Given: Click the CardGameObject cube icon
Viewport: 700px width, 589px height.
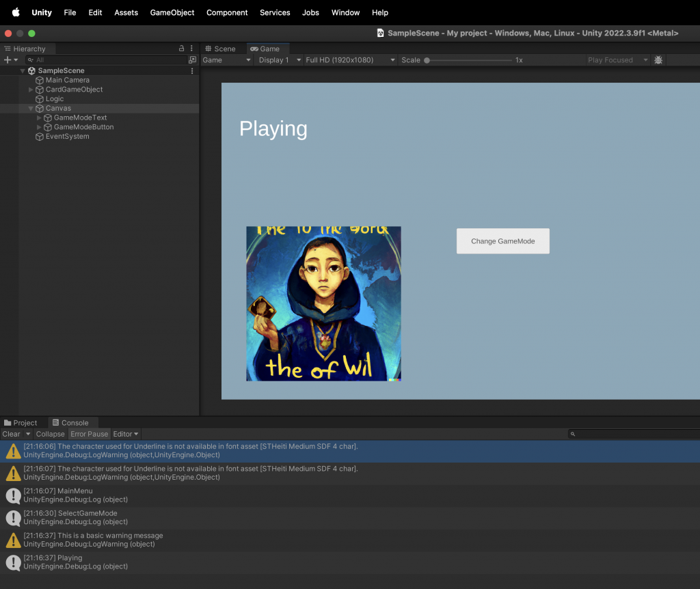Looking at the screenshot, I should 39,90.
